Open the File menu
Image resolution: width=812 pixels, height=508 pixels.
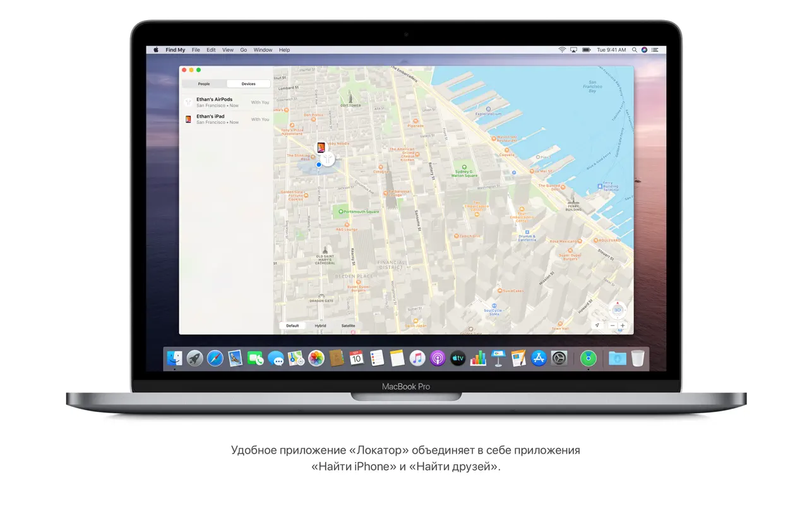pos(196,50)
